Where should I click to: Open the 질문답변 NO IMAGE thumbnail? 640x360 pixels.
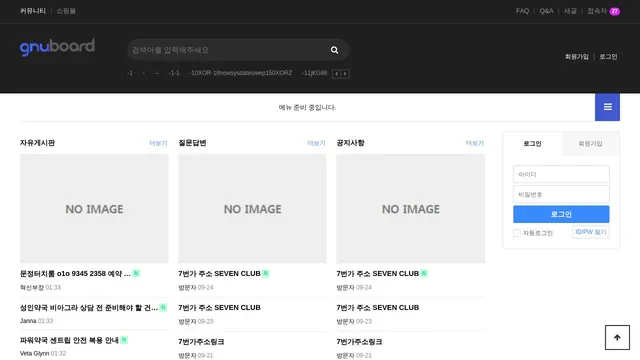[x=252, y=209]
